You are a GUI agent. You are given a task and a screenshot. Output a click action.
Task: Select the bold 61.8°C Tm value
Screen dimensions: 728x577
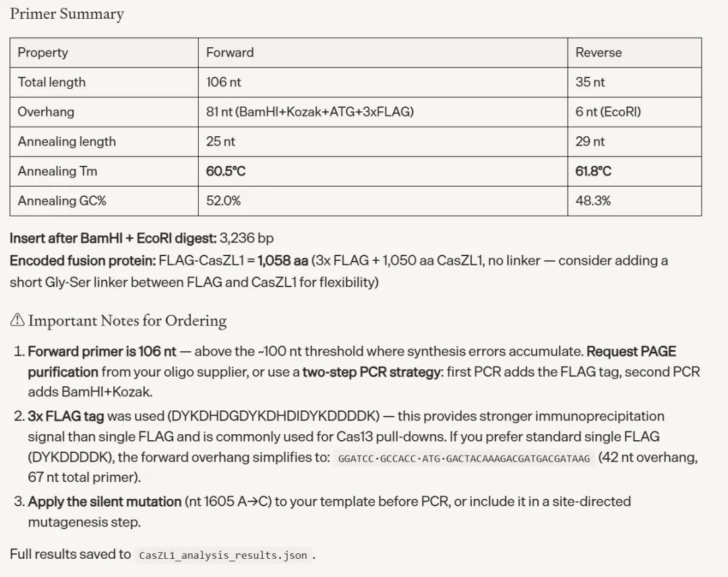[x=593, y=171]
